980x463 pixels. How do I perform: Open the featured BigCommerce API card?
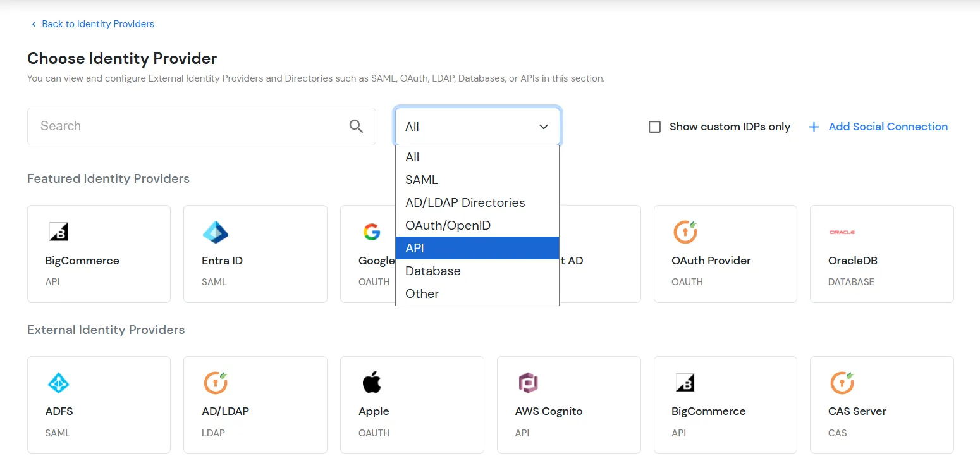click(99, 254)
